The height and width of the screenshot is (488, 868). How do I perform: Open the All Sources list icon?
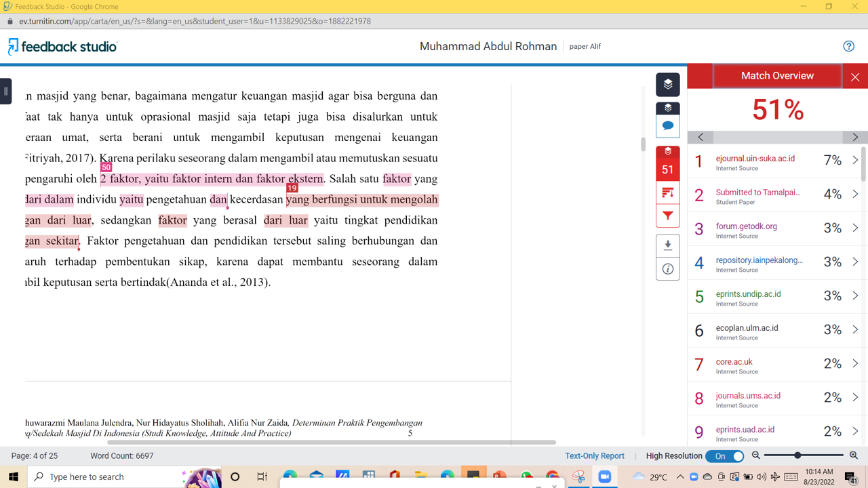[x=667, y=193]
